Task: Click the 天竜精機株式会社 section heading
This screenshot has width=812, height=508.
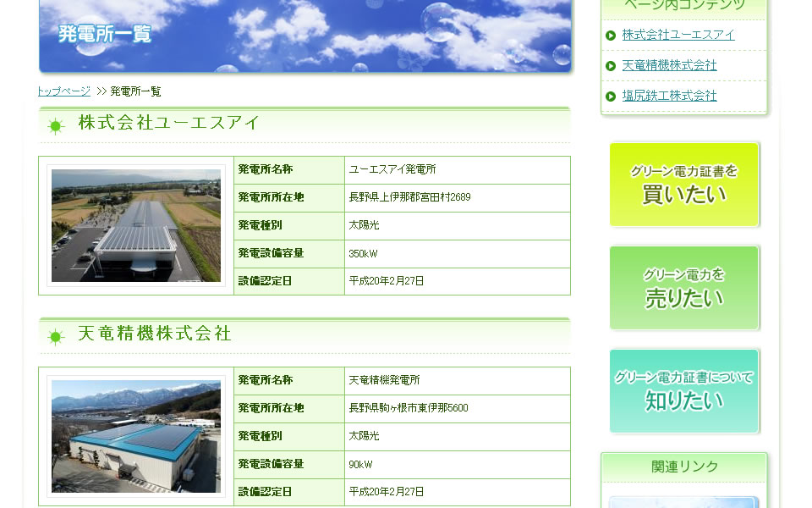Action: tap(154, 334)
